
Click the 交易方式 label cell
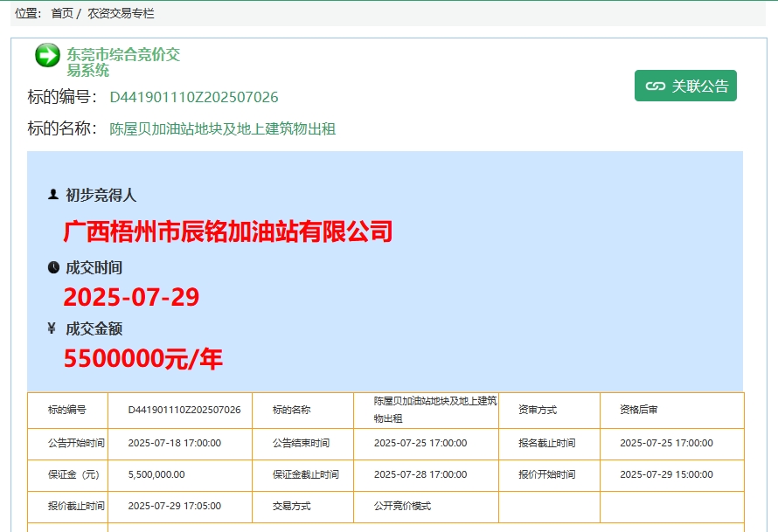tap(302, 507)
